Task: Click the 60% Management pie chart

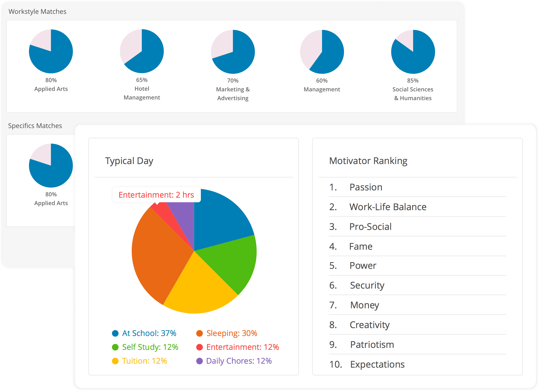Action: click(322, 52)
